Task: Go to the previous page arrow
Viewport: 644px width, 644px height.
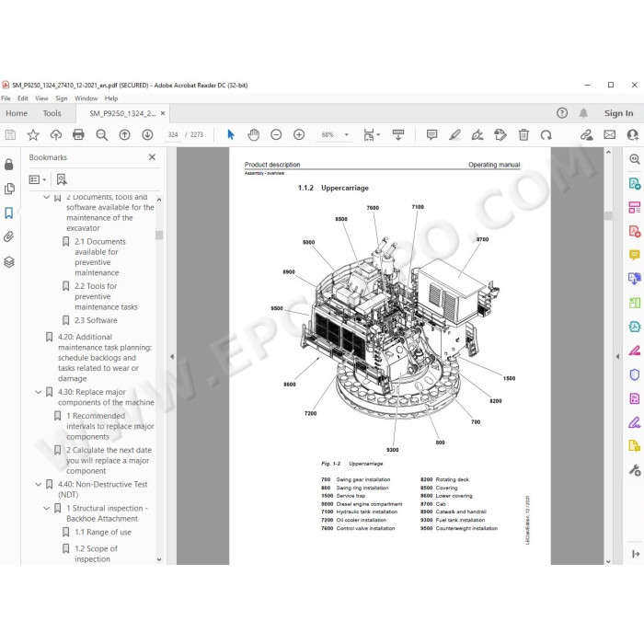Action: pyautogui.click(x=124, y=134)
